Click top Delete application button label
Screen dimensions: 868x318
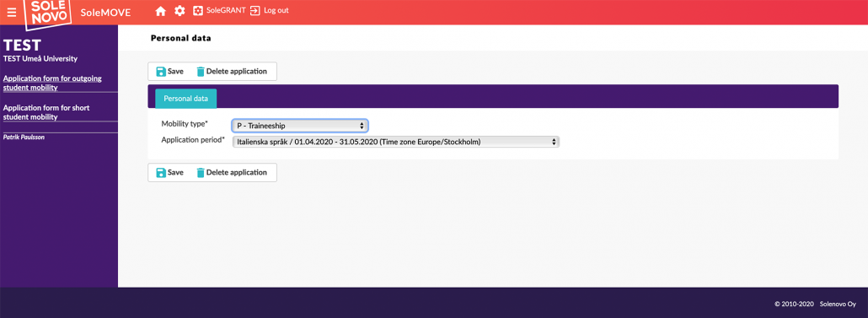pyautogui.click(x=236, y=72)
